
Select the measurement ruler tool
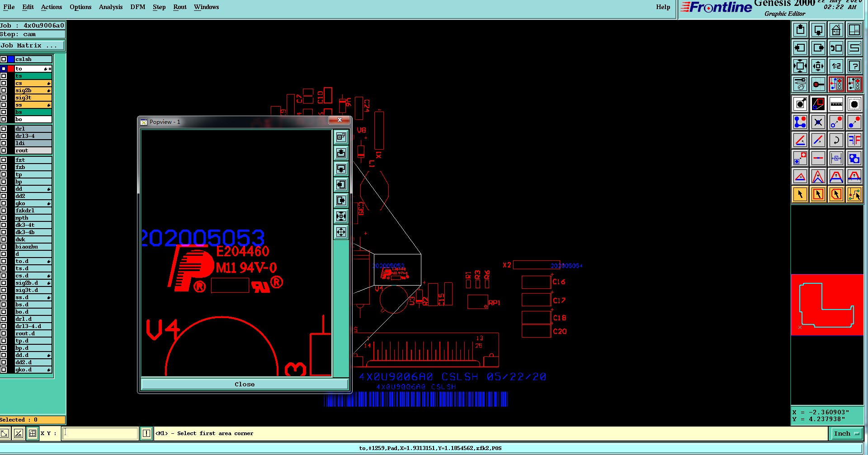(x=836, y=104)
